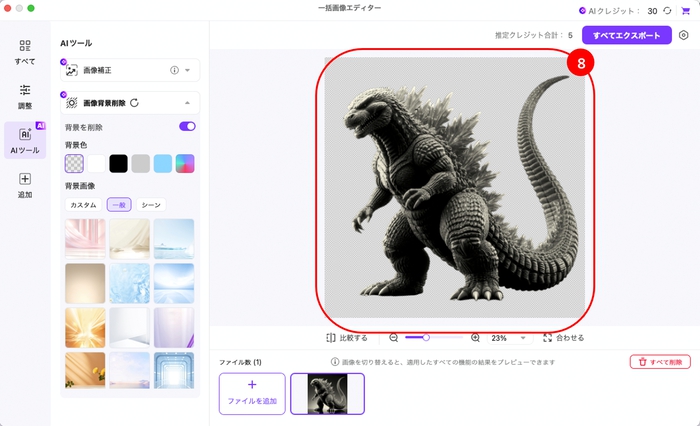
Task: Choose the glowing blue tunnel background
Action: [174, 370]
